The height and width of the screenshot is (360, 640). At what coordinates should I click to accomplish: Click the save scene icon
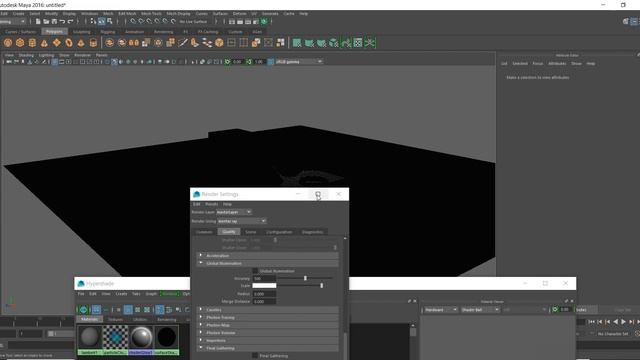point(54,22)
